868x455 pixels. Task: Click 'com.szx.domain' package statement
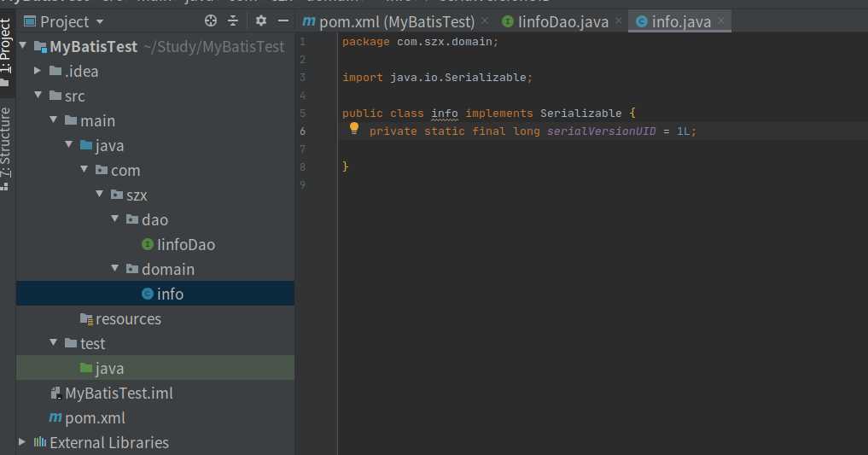(x=445, y=42)
